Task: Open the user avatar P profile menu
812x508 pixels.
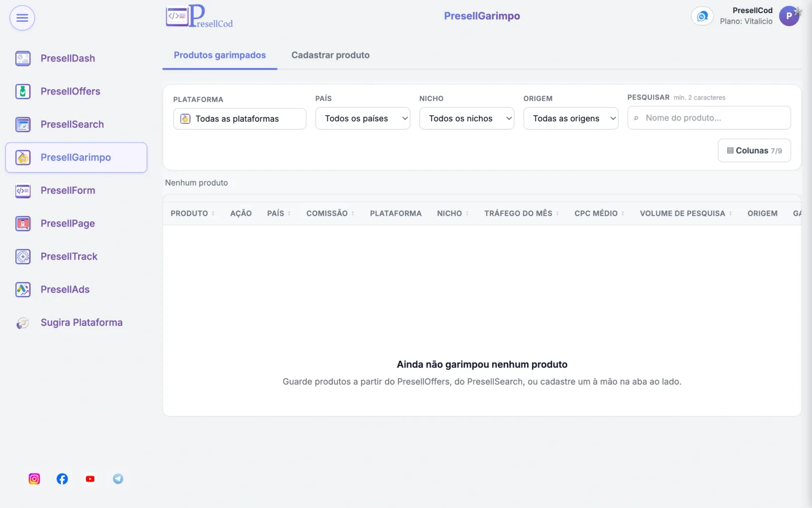Action: coord(789,16)
